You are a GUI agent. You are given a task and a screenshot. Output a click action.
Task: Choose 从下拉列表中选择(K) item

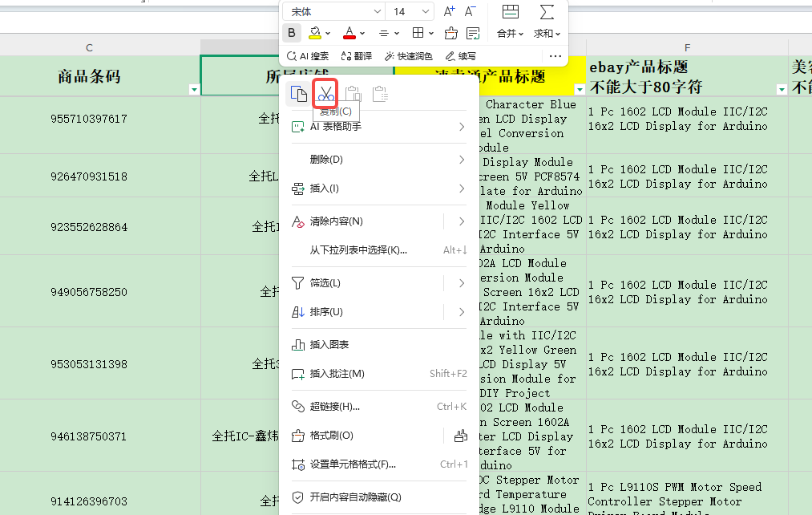378,250
